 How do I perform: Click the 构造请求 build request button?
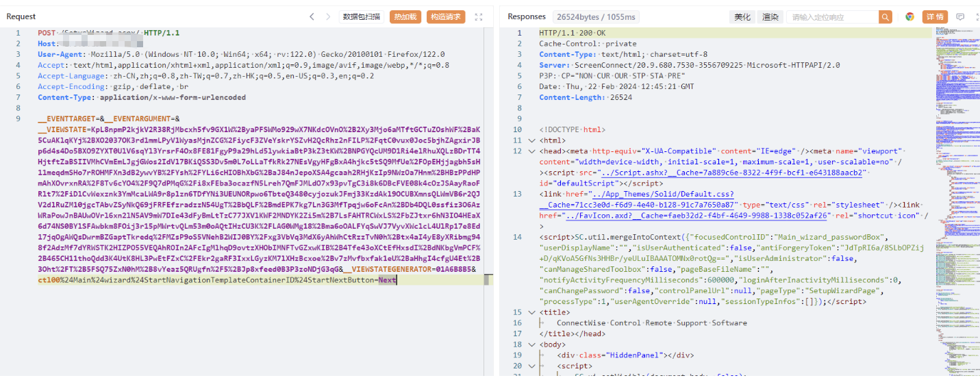(446, 16)
